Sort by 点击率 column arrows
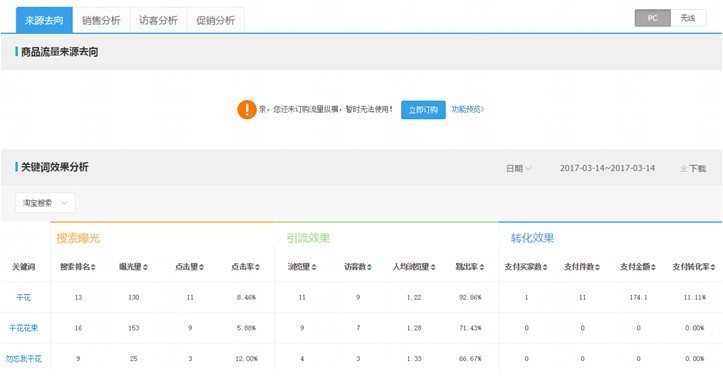The image size is (723, 376). 257,267
